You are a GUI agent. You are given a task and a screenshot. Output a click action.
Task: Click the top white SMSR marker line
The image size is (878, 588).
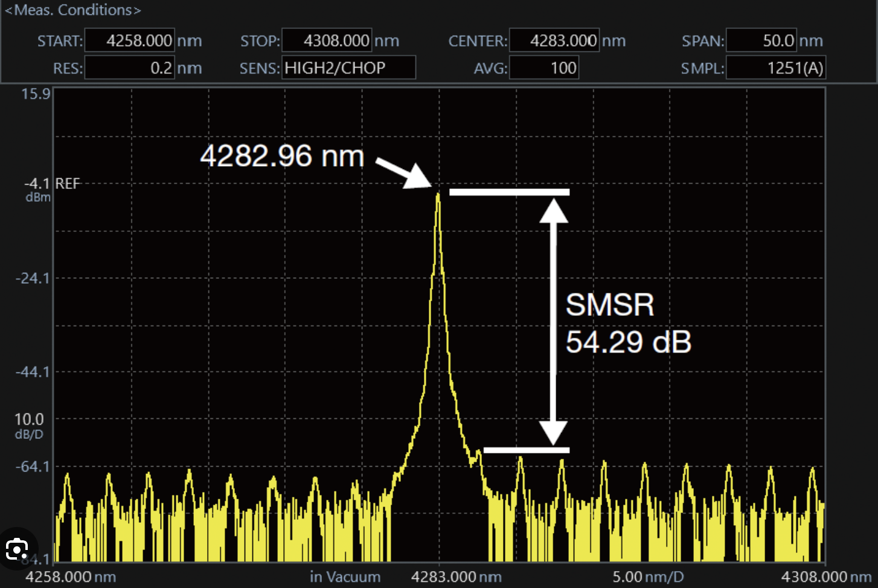click(x=509, y=192)
